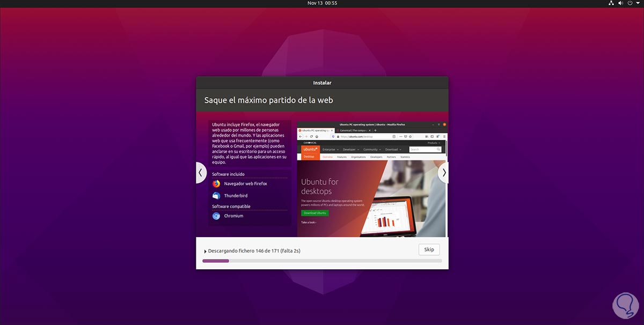This screenshot has height=325, width=644.
Task: Expand the Descargando fichero details triangle
Action: click(x=206, y=251)
